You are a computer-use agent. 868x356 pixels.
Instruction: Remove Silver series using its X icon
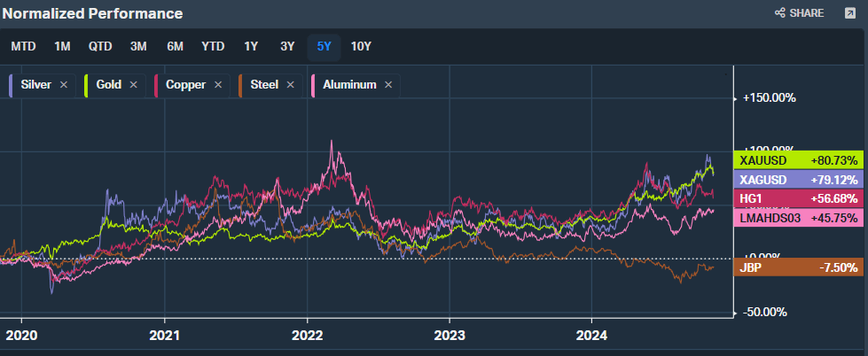point(64,85)
